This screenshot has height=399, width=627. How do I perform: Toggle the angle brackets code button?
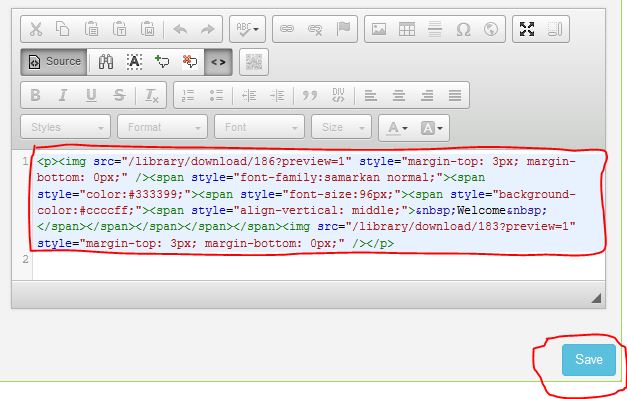tap(218, 62)
